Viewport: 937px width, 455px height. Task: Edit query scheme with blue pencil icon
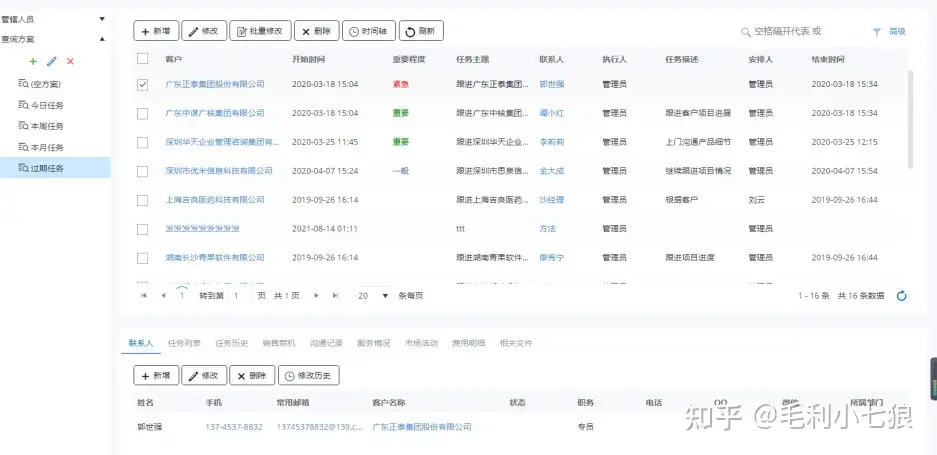52,62
